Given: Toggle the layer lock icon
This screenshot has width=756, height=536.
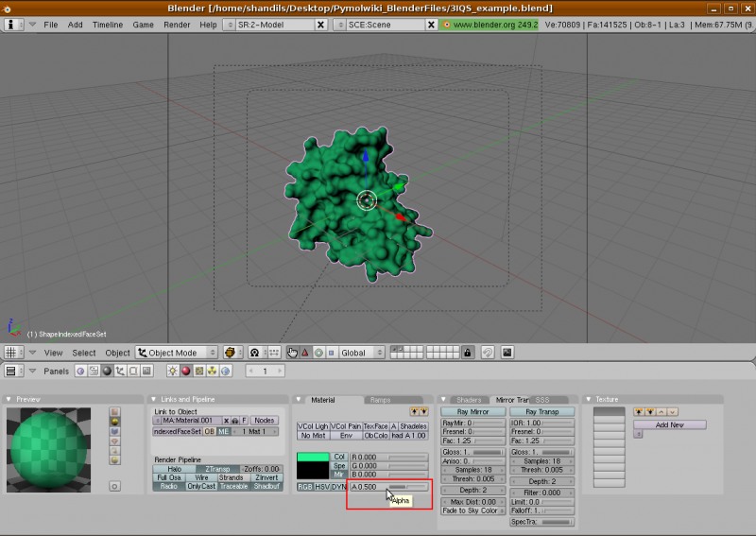Looking at the screenshot, I should (x=467, y=353).
